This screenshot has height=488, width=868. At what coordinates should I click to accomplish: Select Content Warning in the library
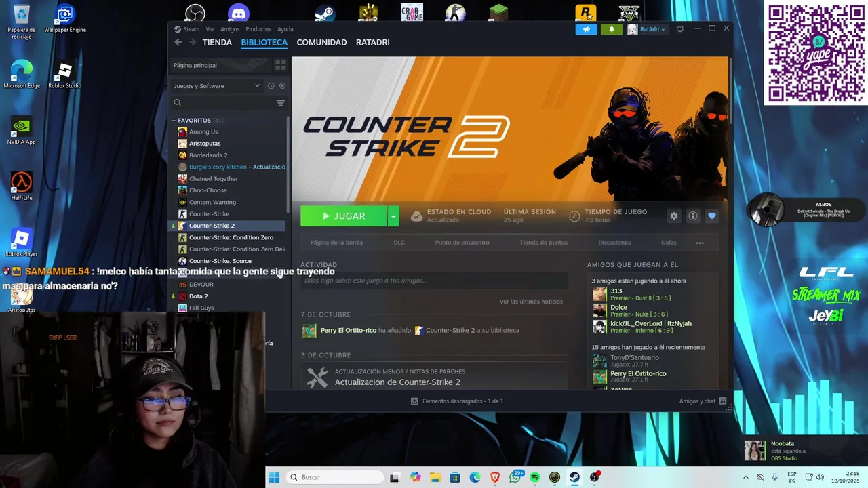(212, 202)
